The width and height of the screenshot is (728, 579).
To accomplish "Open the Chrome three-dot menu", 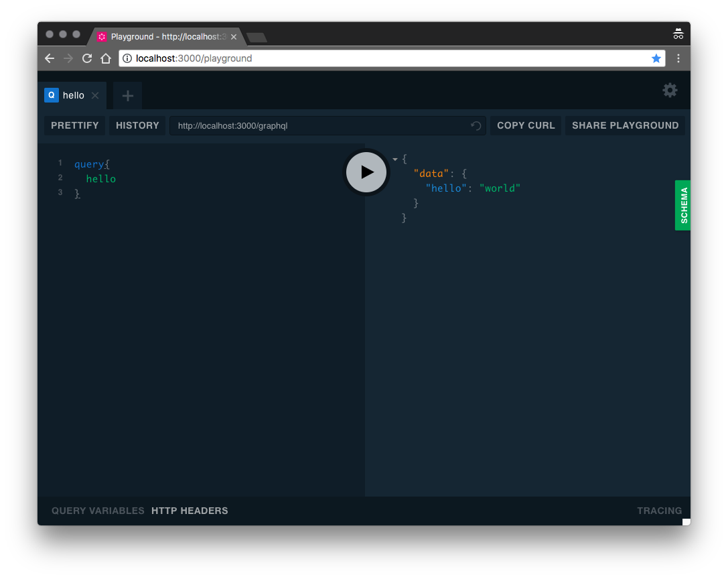I will click(x=678, y=58).
